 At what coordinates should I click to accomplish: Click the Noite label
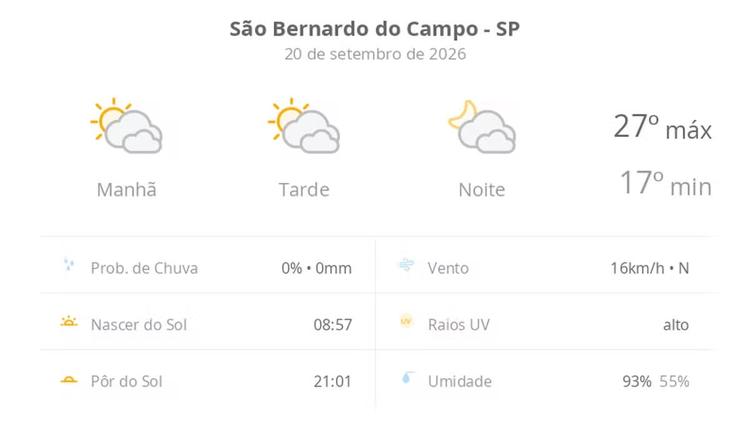(482, 190)
